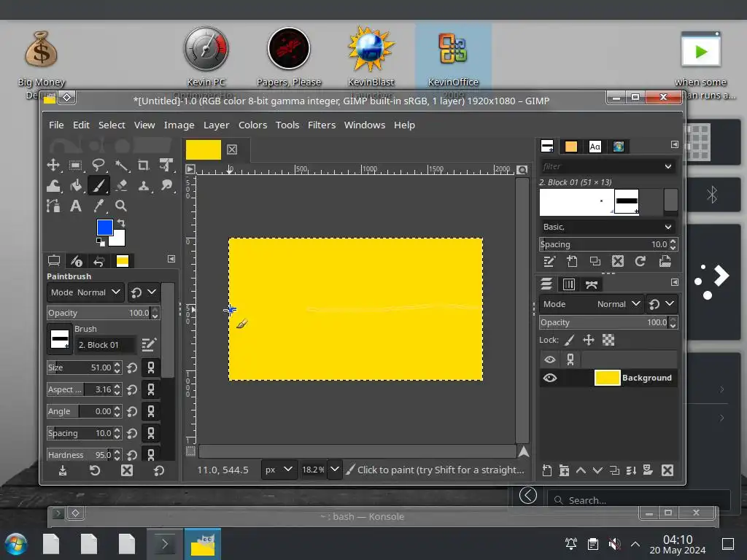This screenshot has width=747, height=560.
Task: Reset colors to default black and white
Action: [x=101, y=242]
